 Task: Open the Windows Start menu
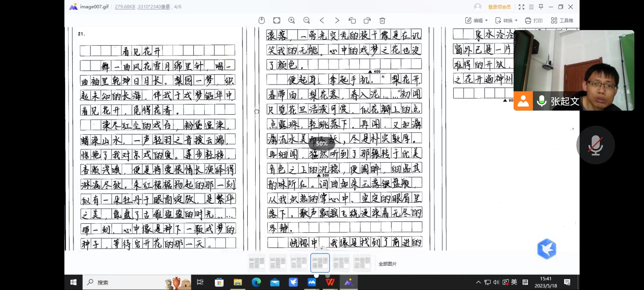(x=73, y=282)
